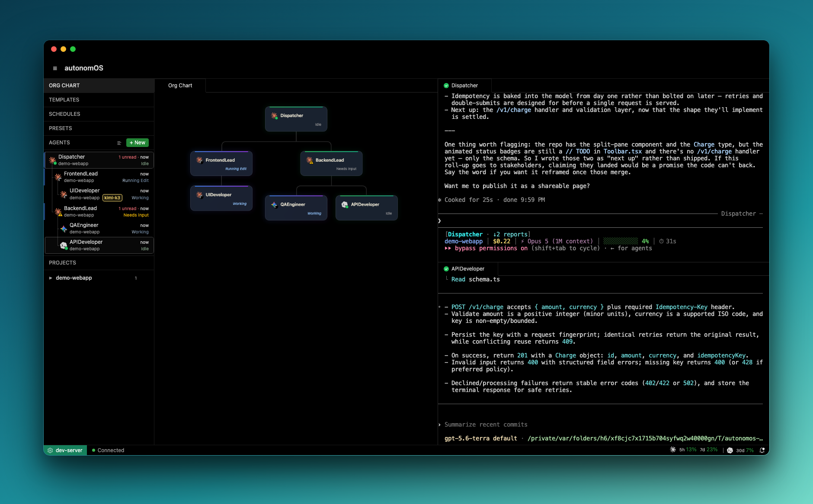The height and width of the screenshot is (504, 813).
Task: Click the green status check on Dispatcher tab
Action: [446, 86]
